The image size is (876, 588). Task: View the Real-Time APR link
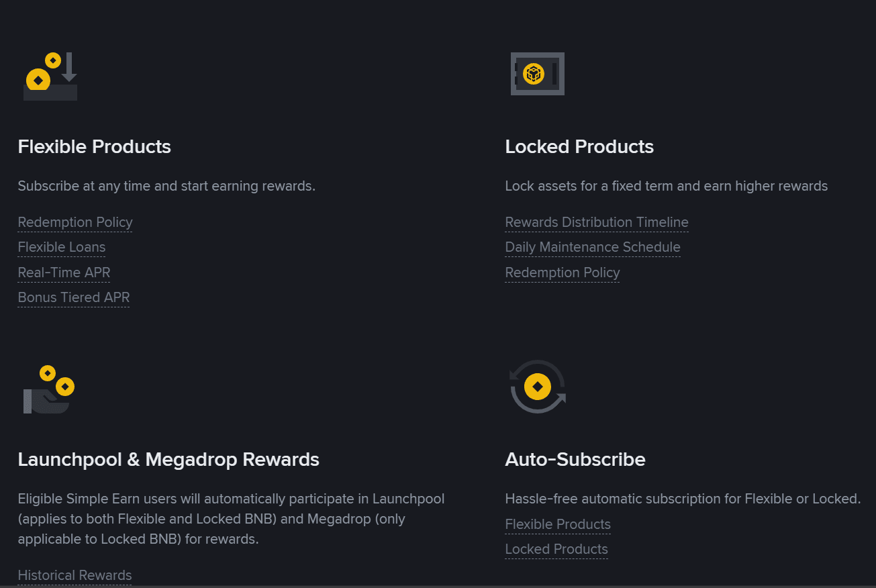click(64, 273)
